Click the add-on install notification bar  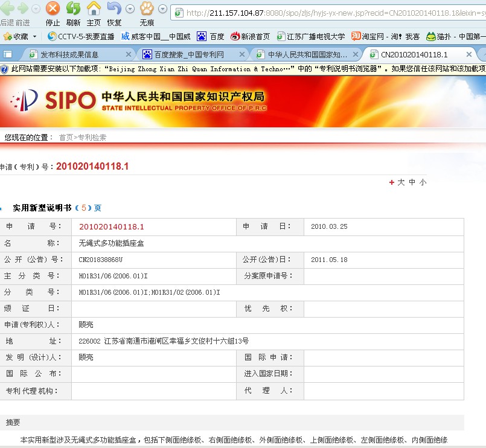[241, 69]
